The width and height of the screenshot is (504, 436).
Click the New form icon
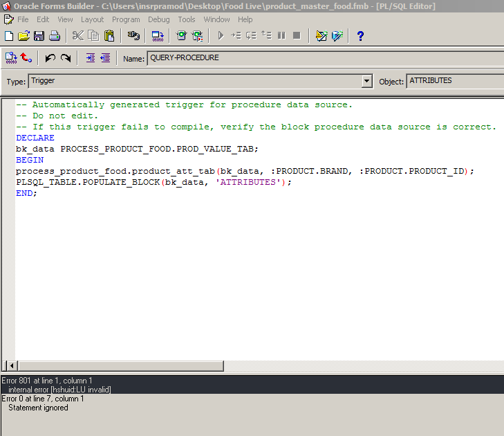click(8, 35)
